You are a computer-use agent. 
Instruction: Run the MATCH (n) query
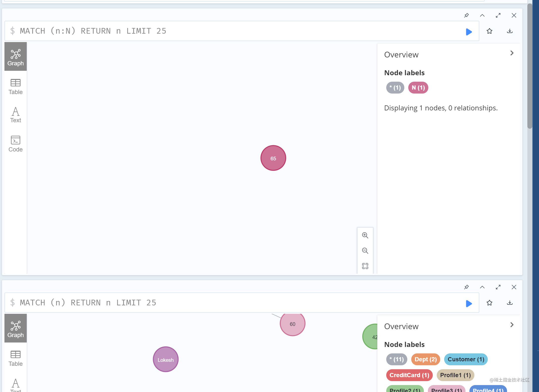click(x=468, y=303)
